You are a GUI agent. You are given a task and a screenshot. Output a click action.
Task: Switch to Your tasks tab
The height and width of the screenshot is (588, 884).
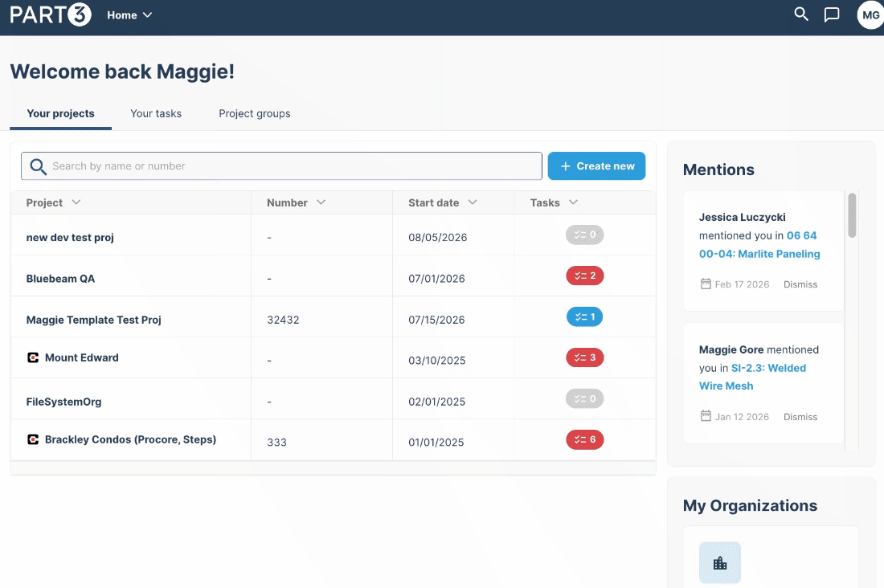pos(156,113)
